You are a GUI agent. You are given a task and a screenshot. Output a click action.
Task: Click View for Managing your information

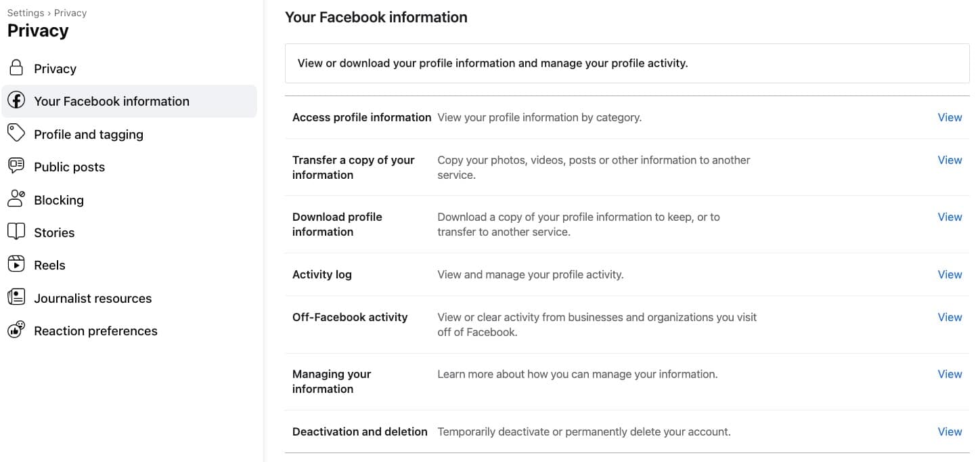click(x=950, y=374)
